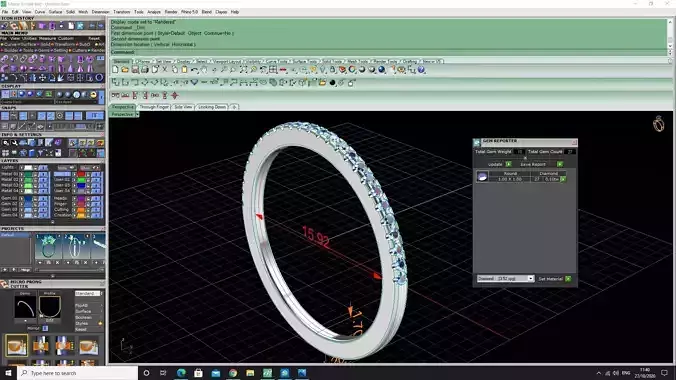
Task: Click the Metal 01 green color swatch
Action: pos(28,174)
